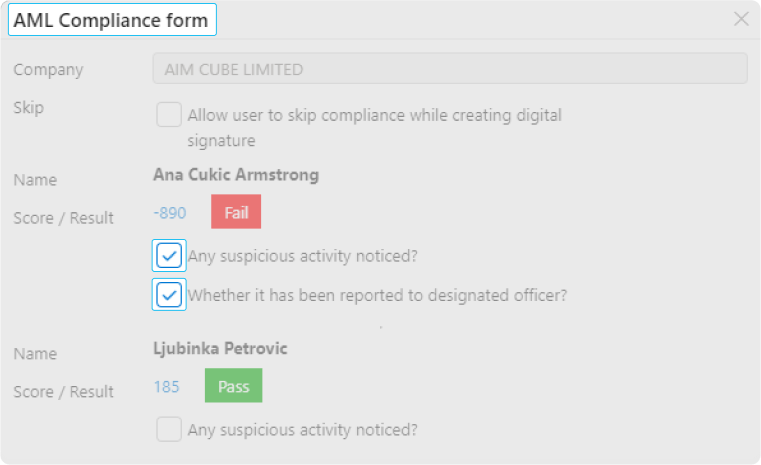Click Ana's 'Any suspicious activity noticed?' label
761x465 pixels.
pos(303,256)
